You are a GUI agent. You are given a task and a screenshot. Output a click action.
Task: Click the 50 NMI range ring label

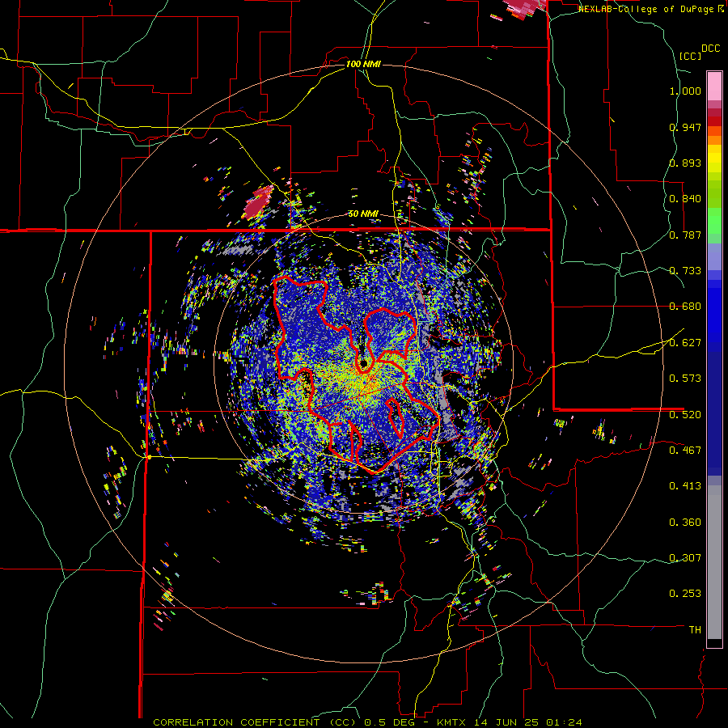tap(363, 214)
